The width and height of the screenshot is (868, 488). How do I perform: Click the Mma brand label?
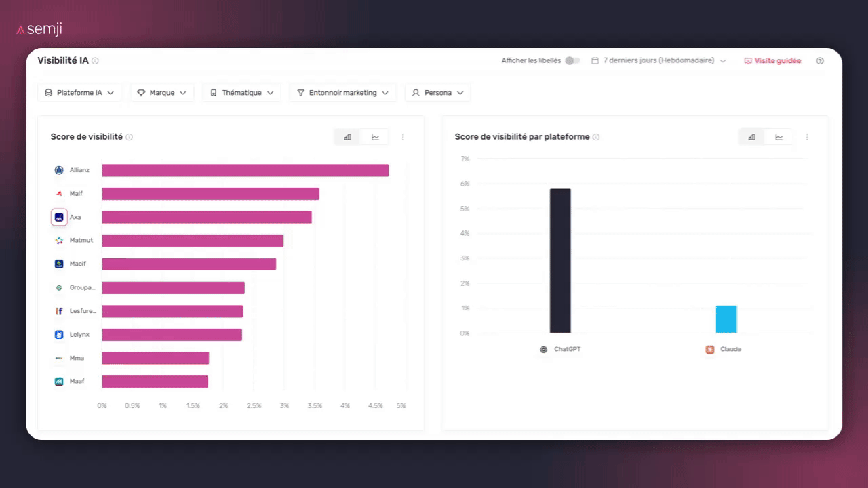[x=77, y=358]
